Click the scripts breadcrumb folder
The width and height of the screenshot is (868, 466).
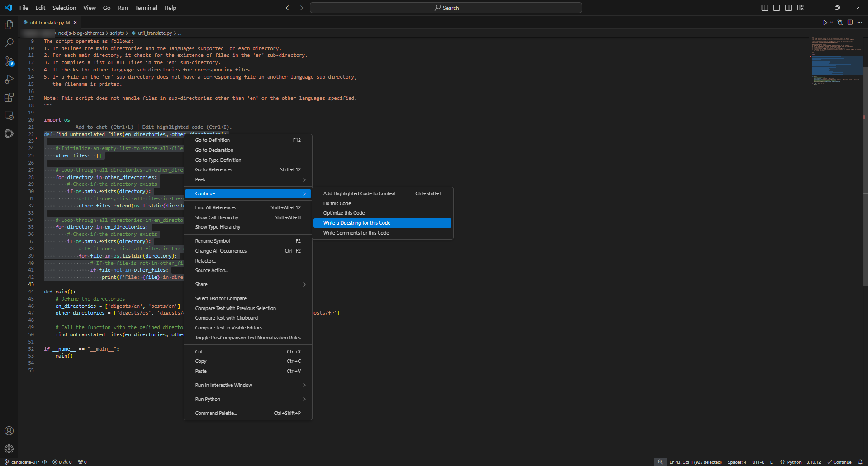point(117,33)
